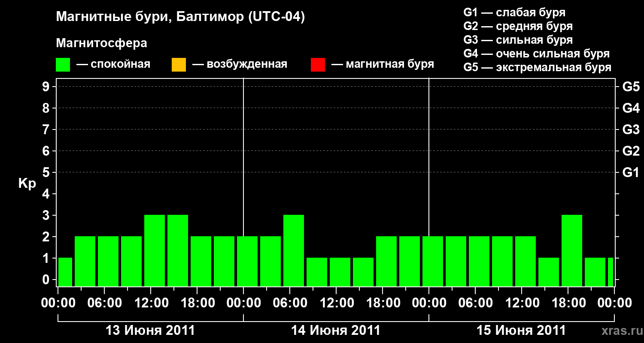Click the '— магнитная буря' legend label

point(383,64)
